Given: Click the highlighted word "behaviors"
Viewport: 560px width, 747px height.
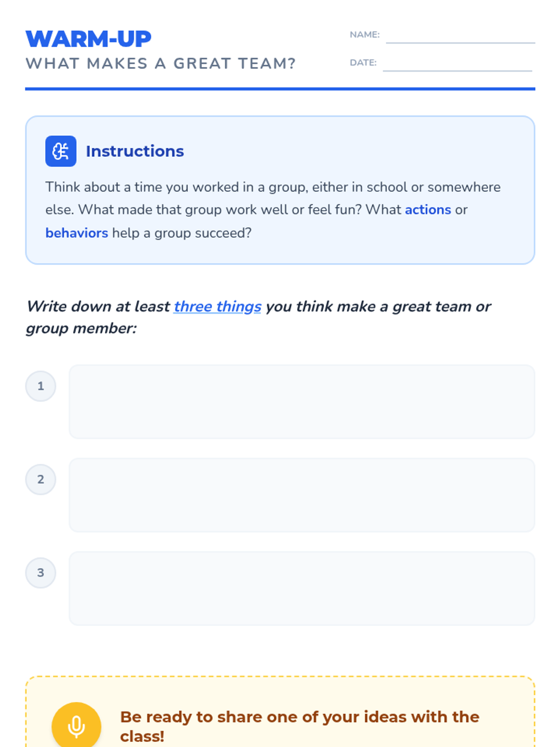Looking at the screenshot, I should pyautogui.click(x=77, y=233).
